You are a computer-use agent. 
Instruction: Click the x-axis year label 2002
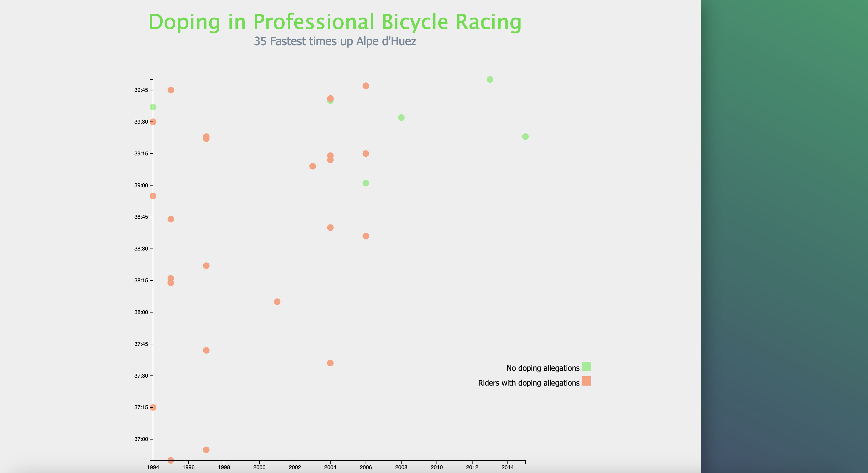tap(295, 467)
